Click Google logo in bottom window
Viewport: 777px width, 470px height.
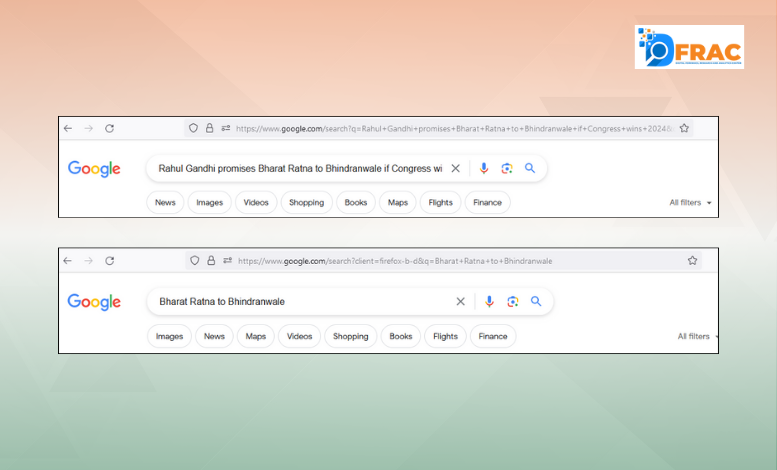coord(94,302)
